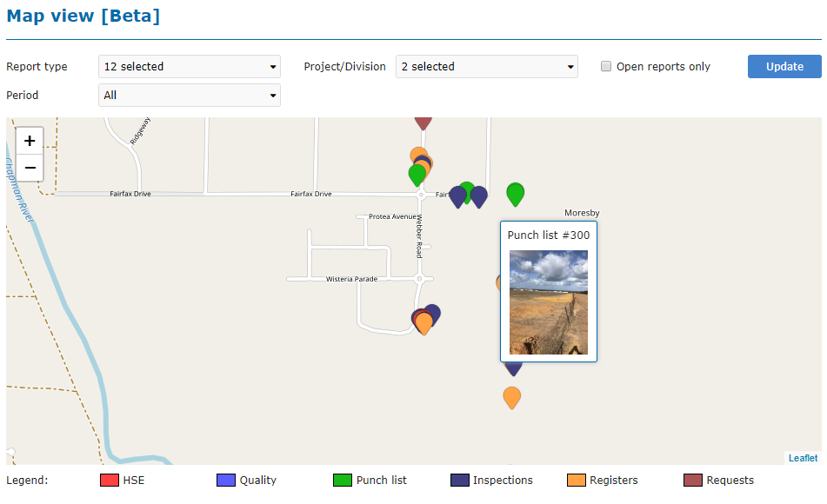Open the Period dropdown
Image resolution: width=827 pixels, height=504 pixels.
[190, 96]
